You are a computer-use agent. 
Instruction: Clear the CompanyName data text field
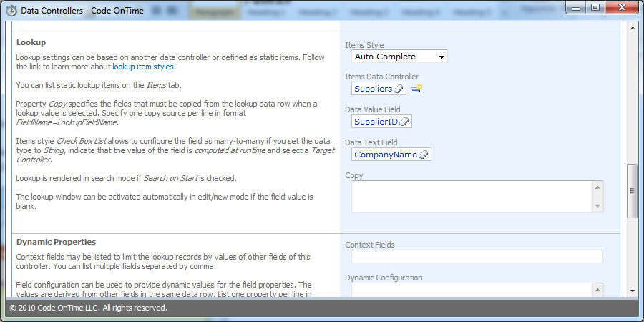point(424,155)
